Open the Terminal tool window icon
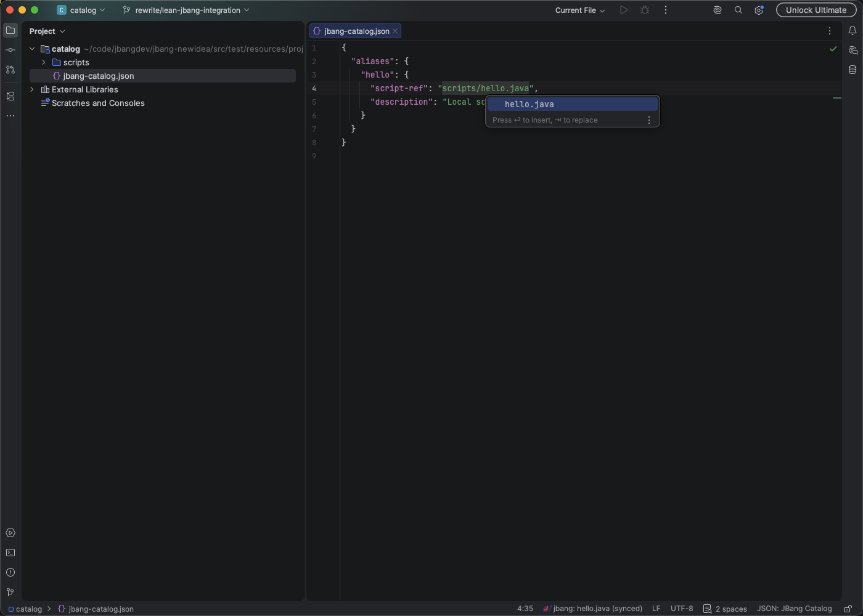The image size is (863, 616). tap(10, 553)
